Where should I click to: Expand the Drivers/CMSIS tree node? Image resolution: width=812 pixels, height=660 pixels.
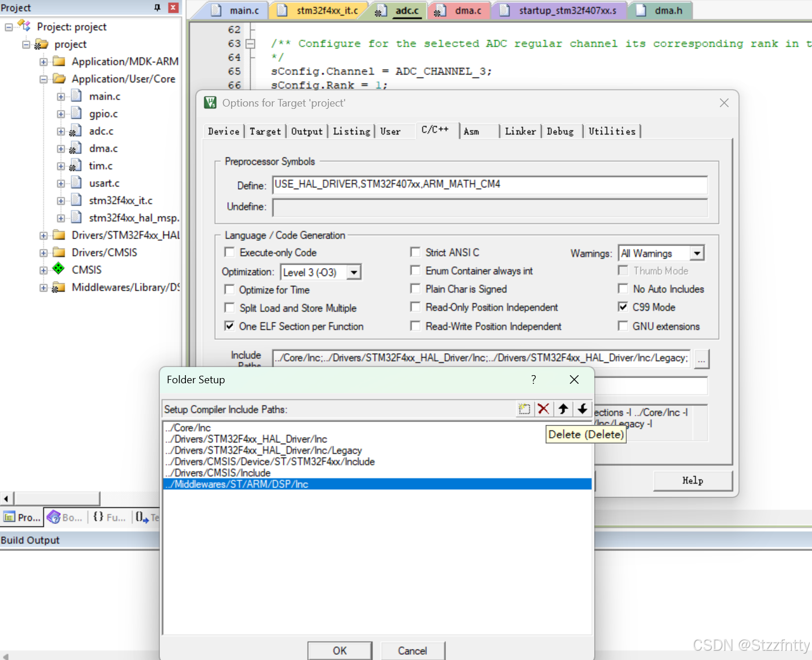point(43,252)
